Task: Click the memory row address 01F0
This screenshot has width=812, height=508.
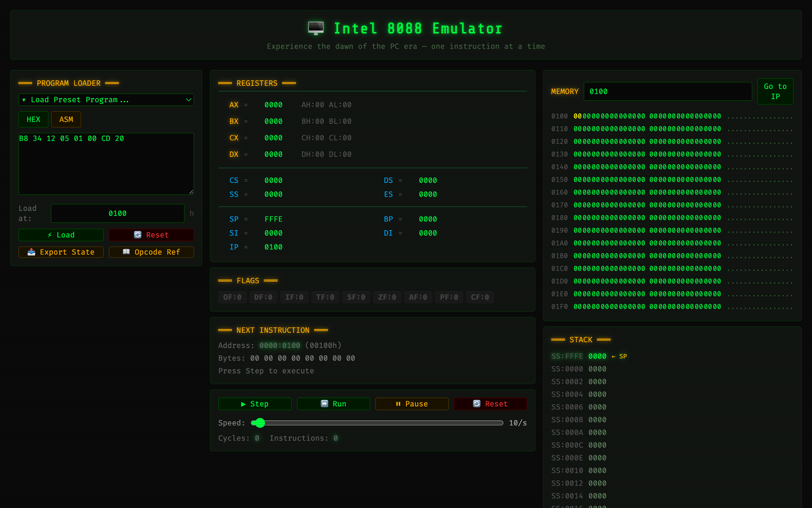Action: (559, 307)
